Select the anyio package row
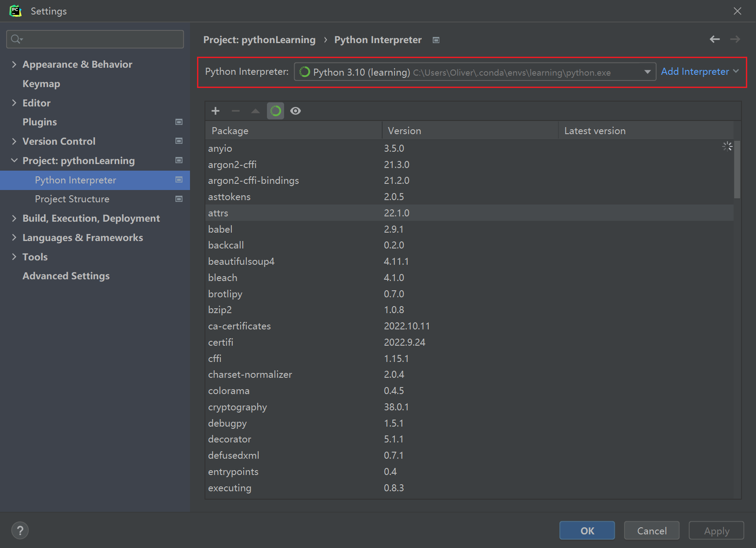The image size is (756, 548). coord(469,148)
